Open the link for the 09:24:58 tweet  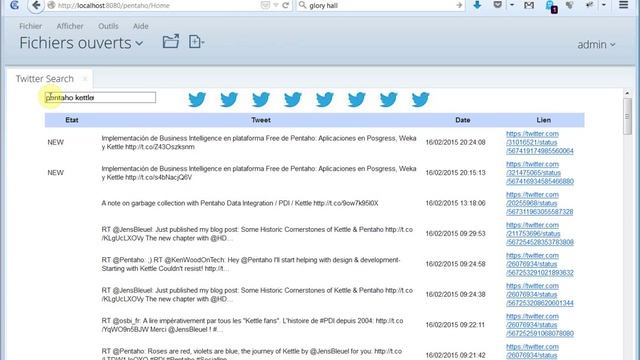point(540,264)
